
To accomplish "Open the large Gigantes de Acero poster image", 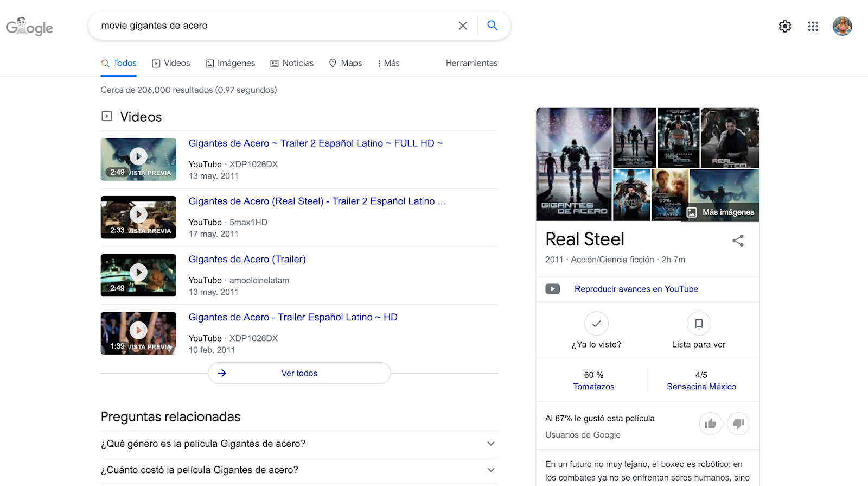I will [x=574, y=164].
